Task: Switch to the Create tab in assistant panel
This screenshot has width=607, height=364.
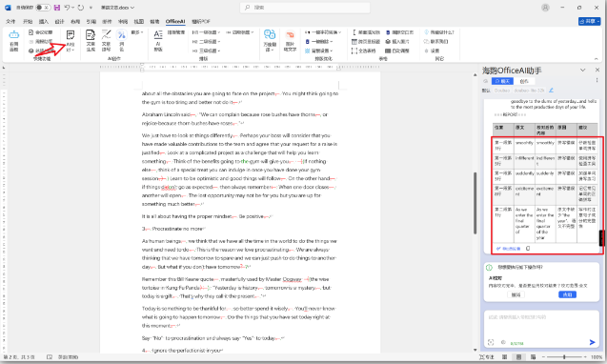Action: 524,81
